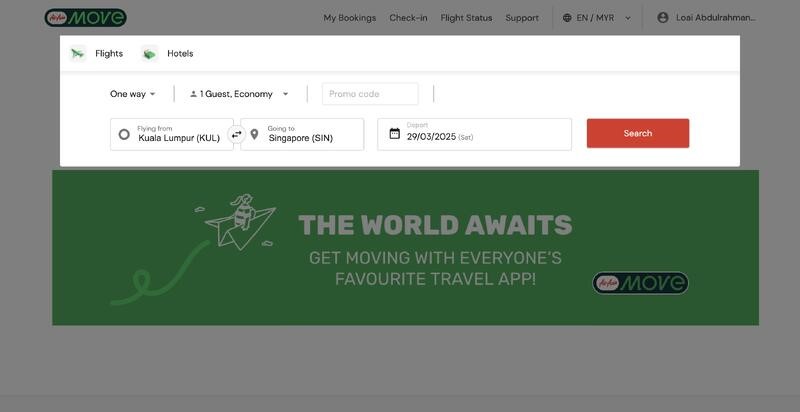Swap origin and destination airports
Screen dimensions: 800x412
coord(237,135)
